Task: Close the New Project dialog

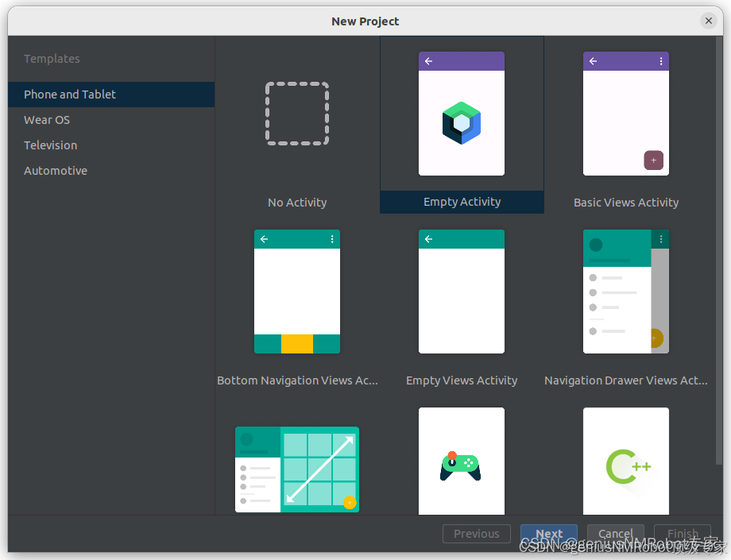Action: (708, 21)
